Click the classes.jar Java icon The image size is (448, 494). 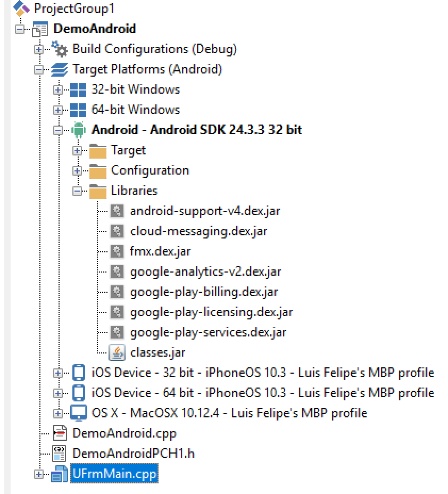117,352
